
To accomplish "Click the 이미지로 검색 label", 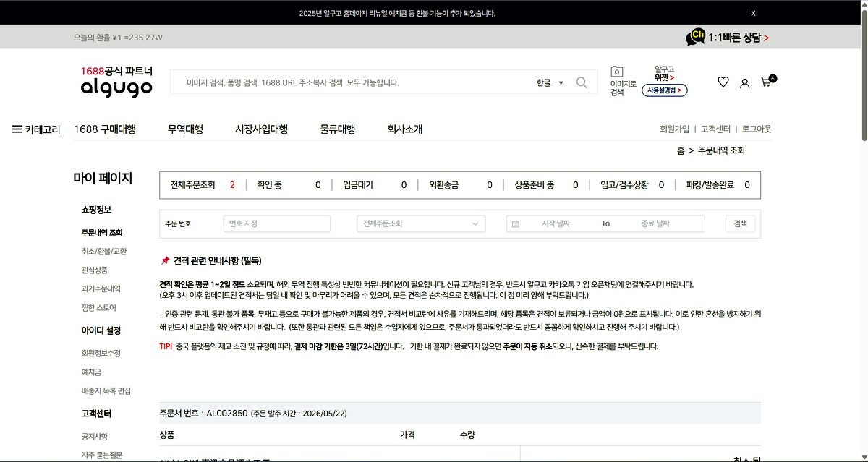I will coord(624,87).
